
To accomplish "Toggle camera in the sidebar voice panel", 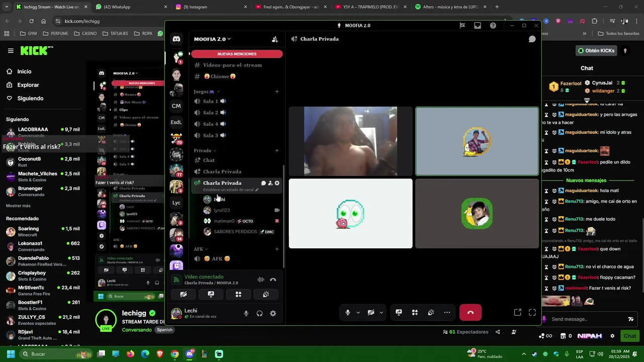I will pos(183,294).
